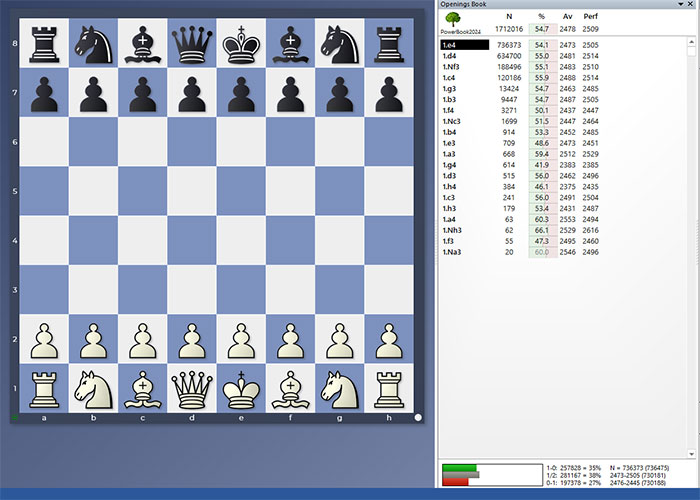Select the 1.b4 book move

click(x=449, y=132)
